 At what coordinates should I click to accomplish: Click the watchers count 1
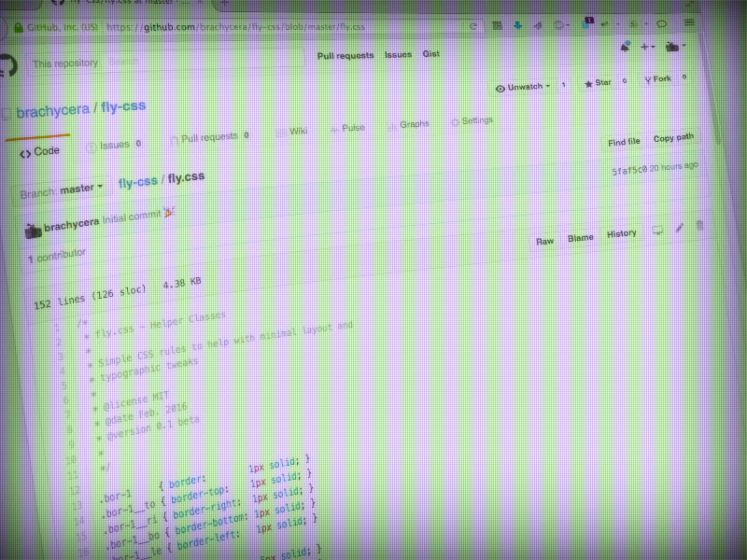[564, 85]
